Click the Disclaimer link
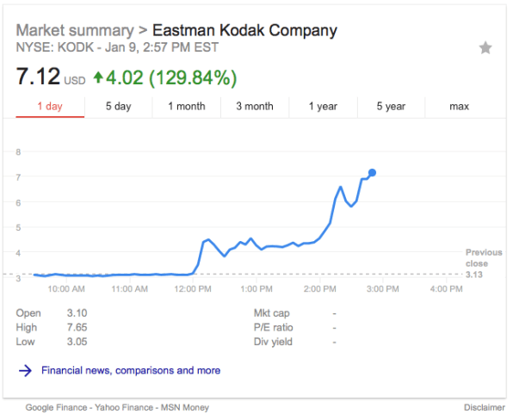The width and height of the screenshot is (513, 420). coord(485,408)
